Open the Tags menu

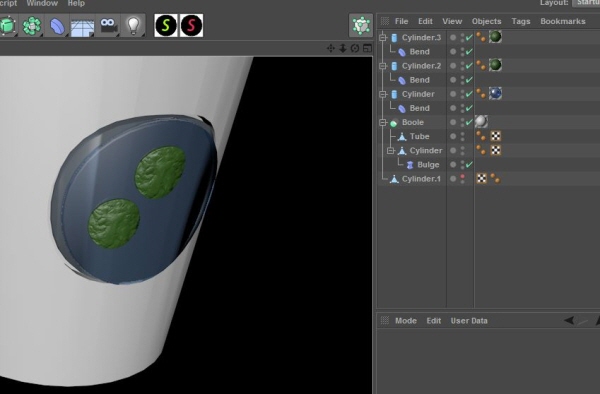click(x=521, y=21)
